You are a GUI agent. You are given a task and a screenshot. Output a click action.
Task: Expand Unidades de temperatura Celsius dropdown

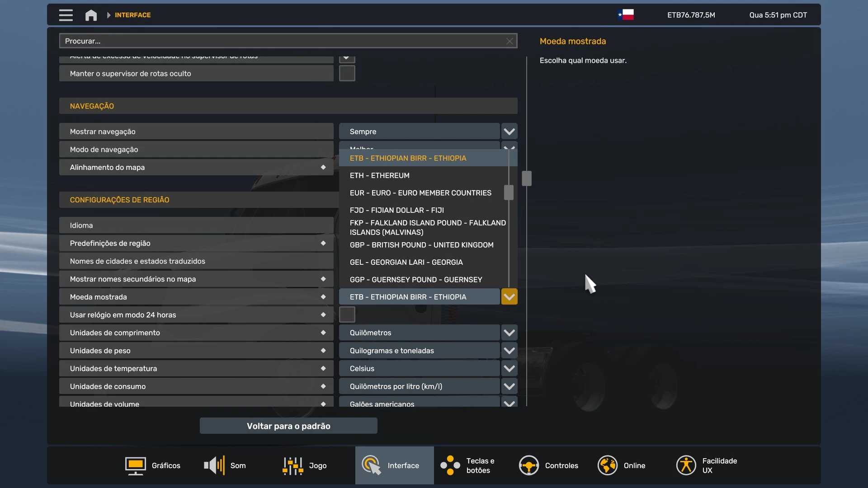click(509, 368)
